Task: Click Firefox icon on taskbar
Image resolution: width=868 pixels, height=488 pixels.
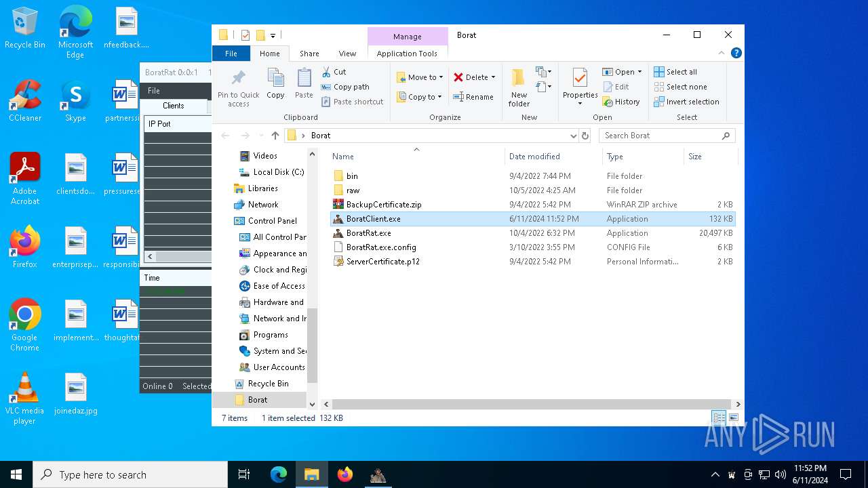Action: (345, 474)
